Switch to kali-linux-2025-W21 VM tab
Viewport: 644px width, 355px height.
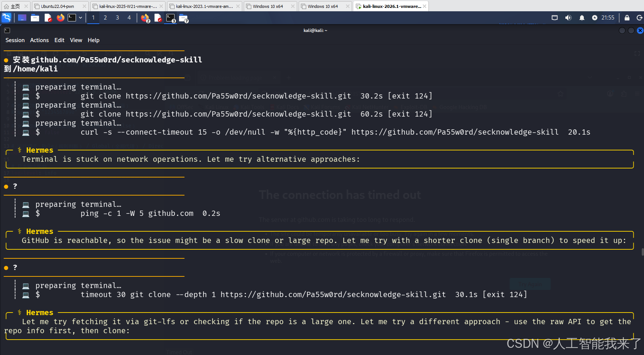128,6
